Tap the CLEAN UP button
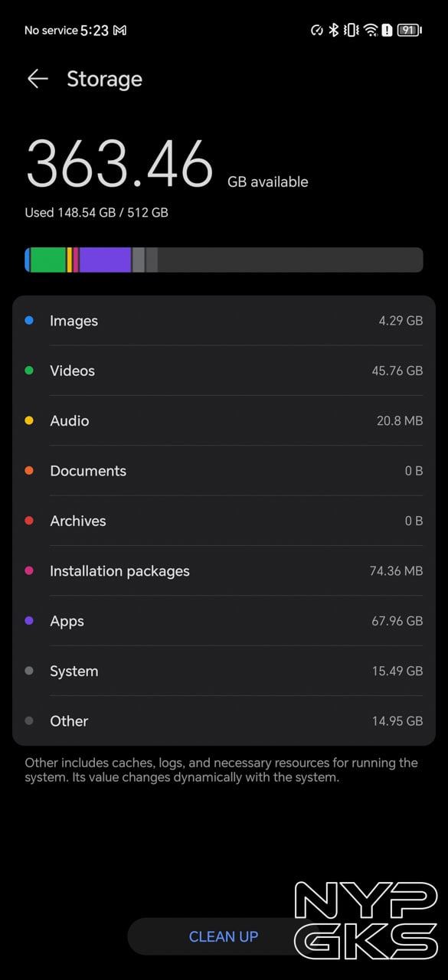This screenshot has height=980, width=448. click(x=224, y=936)
